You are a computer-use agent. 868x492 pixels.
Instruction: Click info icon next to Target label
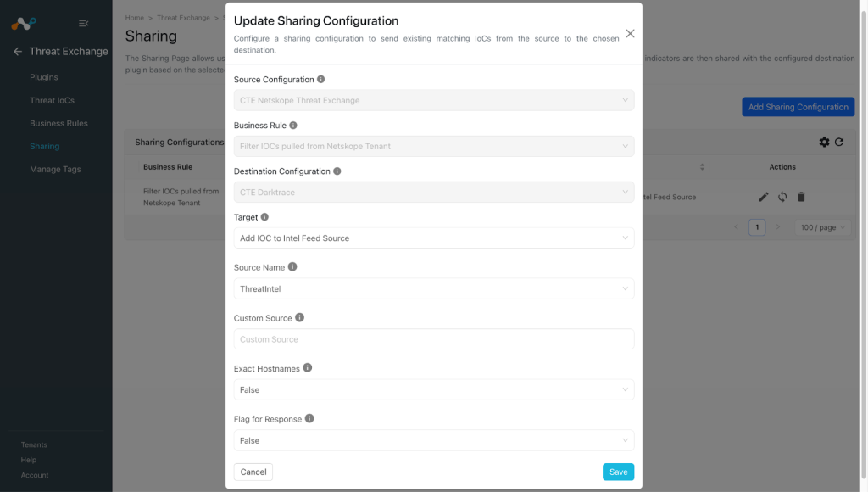pyautogui.click(x=264, y=217)
